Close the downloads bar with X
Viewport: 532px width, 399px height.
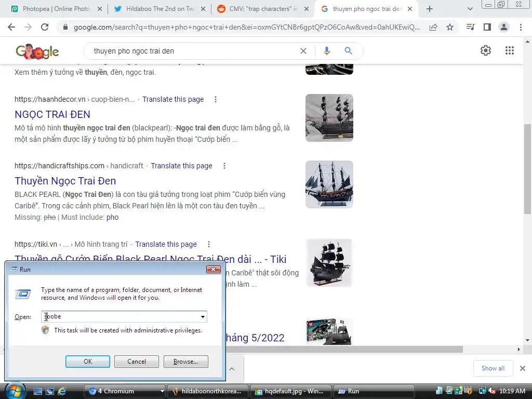(523, 368)
